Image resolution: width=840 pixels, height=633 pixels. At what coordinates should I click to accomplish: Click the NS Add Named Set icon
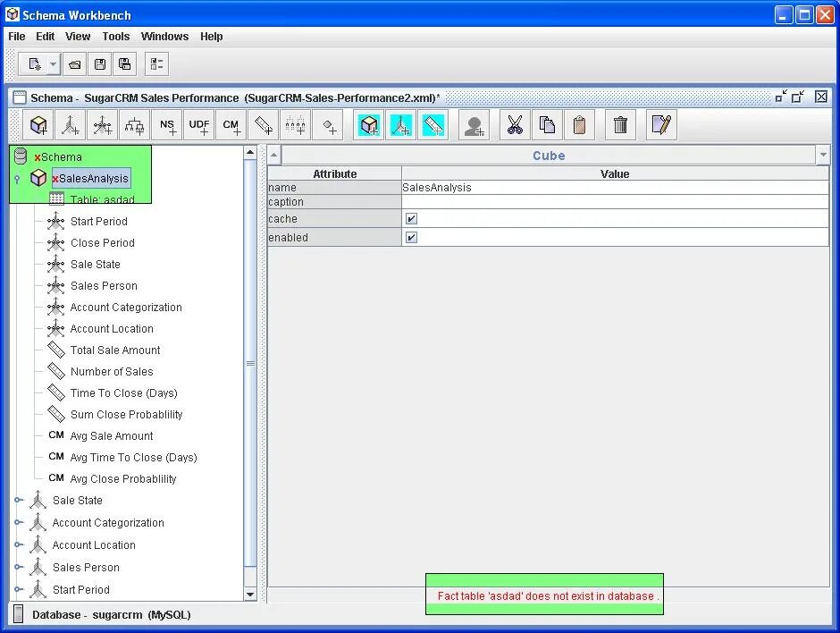[167, 125]
